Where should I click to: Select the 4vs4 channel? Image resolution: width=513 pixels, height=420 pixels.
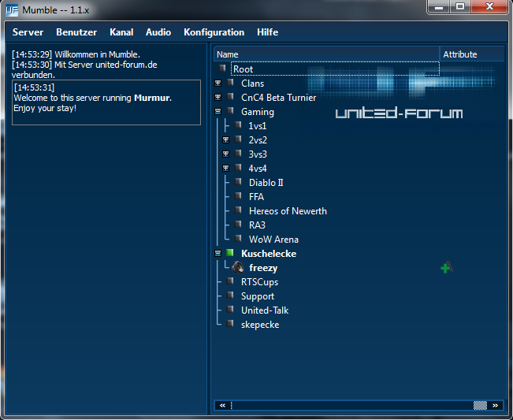(258, 169)
